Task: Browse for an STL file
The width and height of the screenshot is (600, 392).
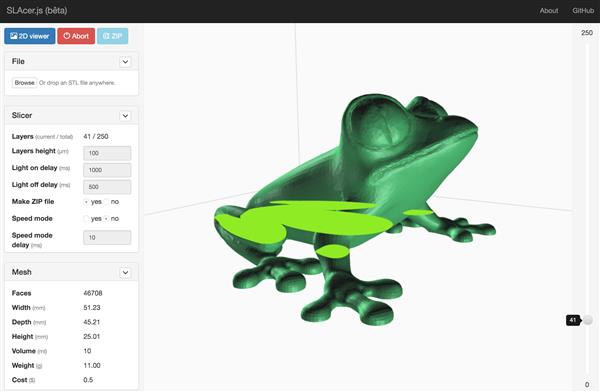Action: click(24, 83)
